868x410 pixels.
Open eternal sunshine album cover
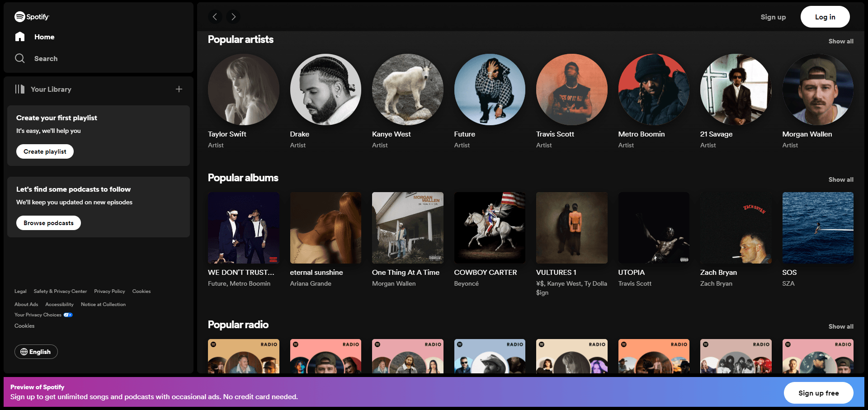pyautogui.click(x=325, y=228)
